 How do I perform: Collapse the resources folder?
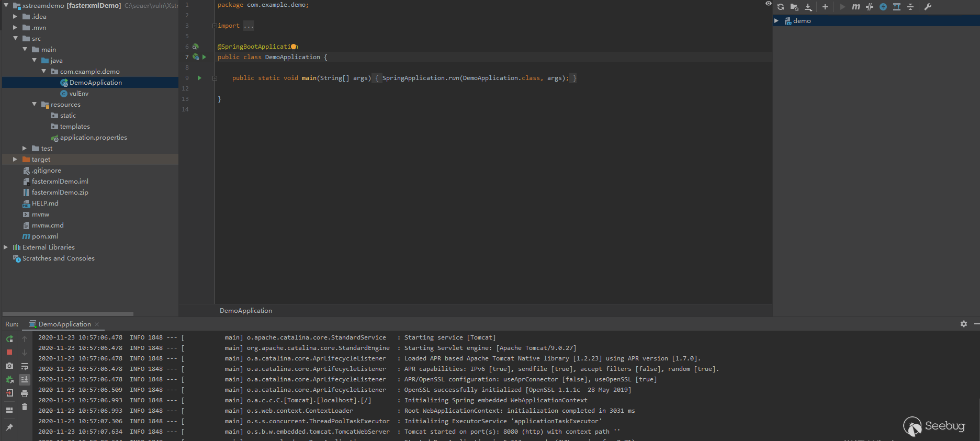click(x=35, y=105)
